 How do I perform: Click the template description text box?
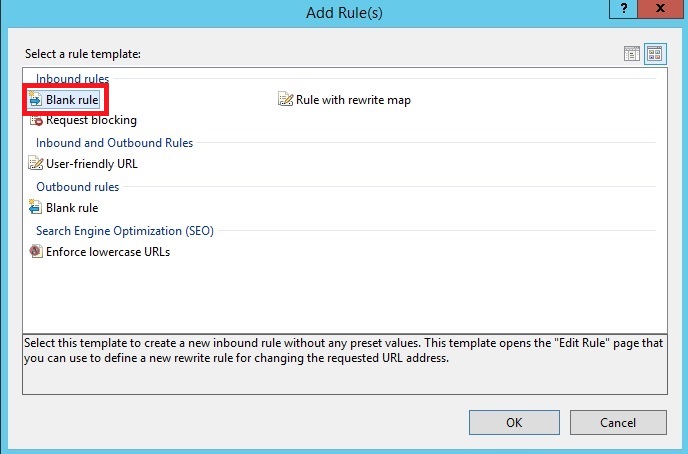point(345,364)
